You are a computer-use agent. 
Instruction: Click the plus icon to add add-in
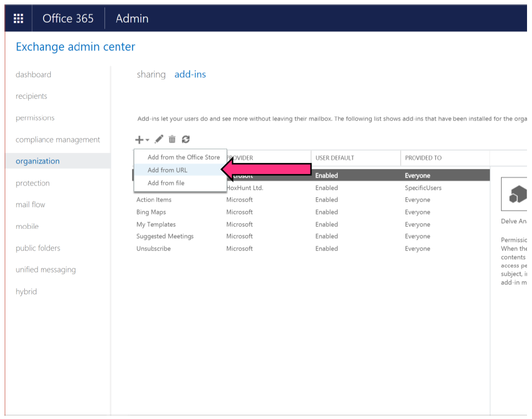click(139, 139)
